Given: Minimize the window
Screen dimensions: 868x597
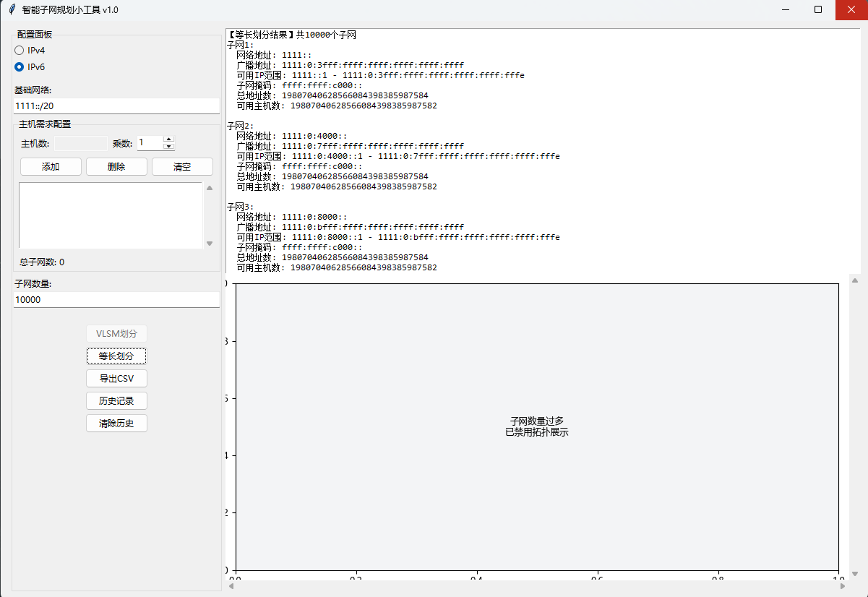Looking at the screenshot, I should tap(785, 10).
